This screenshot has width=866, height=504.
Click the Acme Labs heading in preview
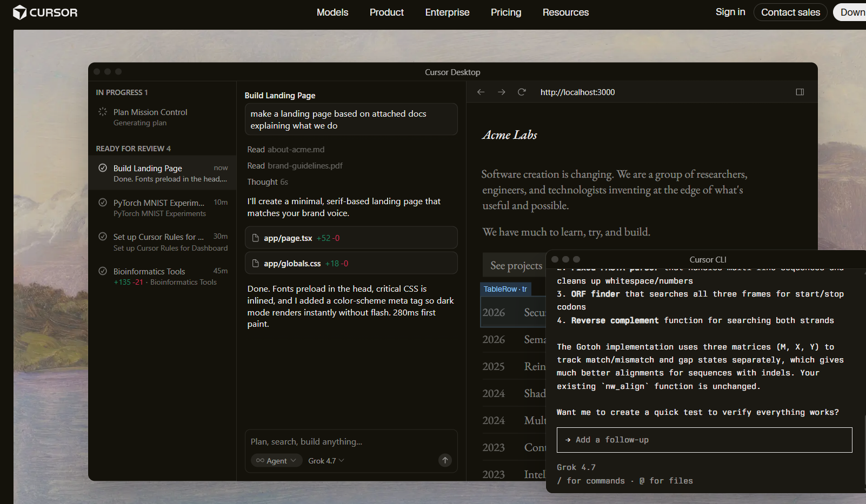click(509, 135)
